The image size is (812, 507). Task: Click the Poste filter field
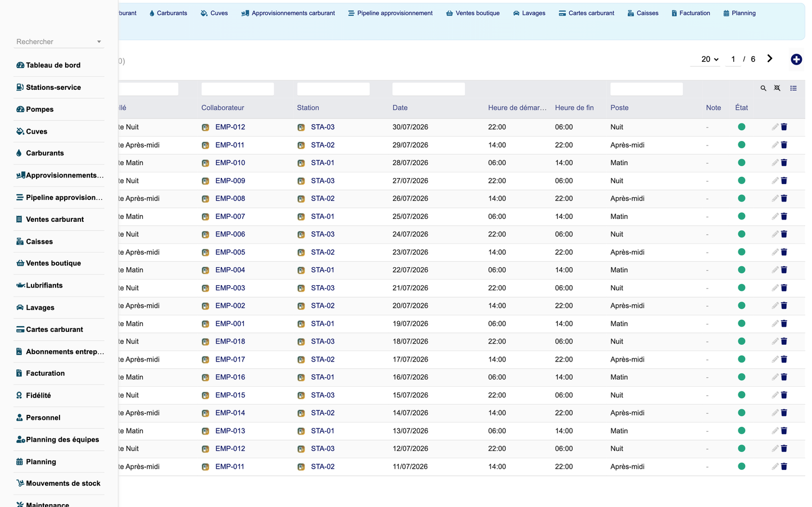(647, 89)
